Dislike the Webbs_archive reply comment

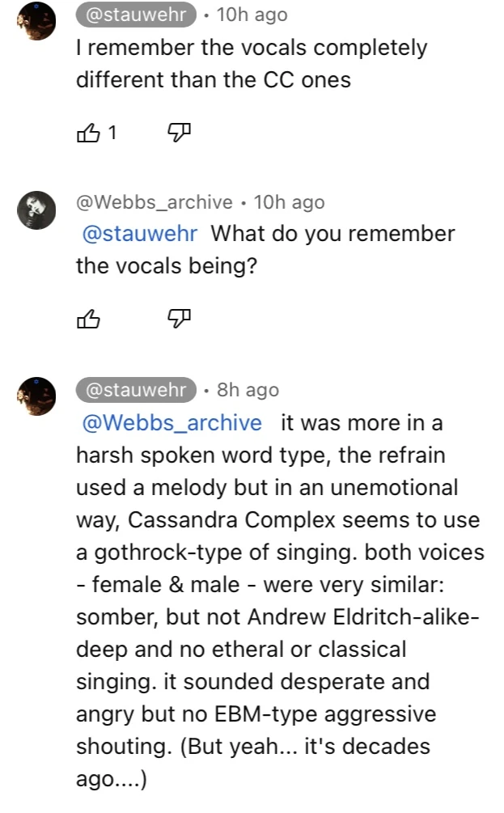coord(178,320)
